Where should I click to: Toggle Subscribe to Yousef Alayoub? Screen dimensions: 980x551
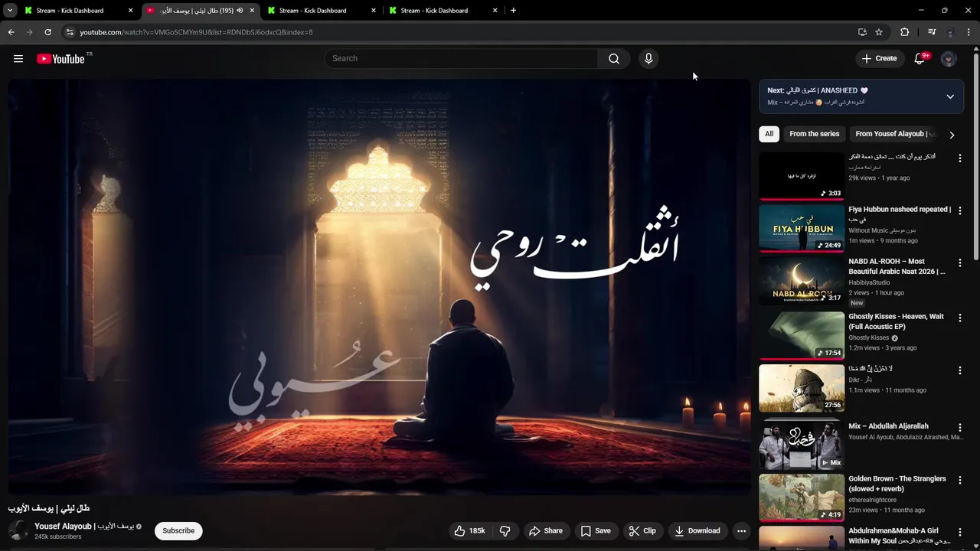pyautogui.click(x=178, y=530)
